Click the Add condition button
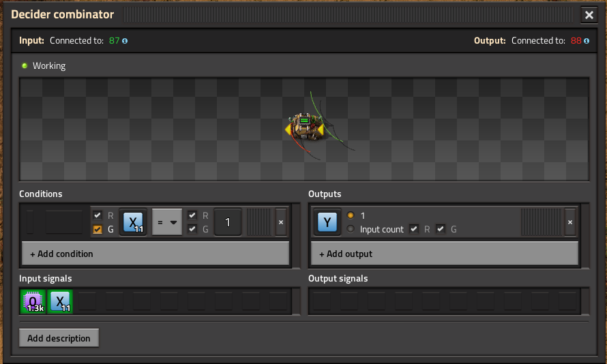The image size is (607, 364). [156, 254]
